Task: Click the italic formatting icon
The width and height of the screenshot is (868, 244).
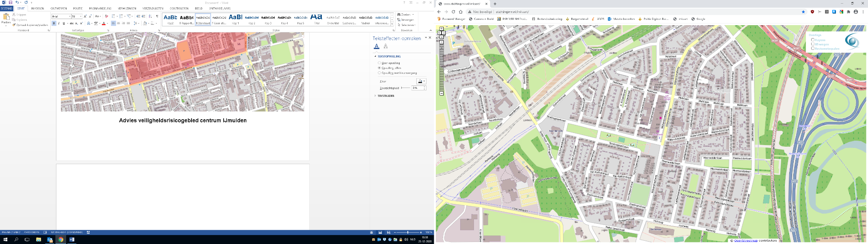Action: [59, 24]
